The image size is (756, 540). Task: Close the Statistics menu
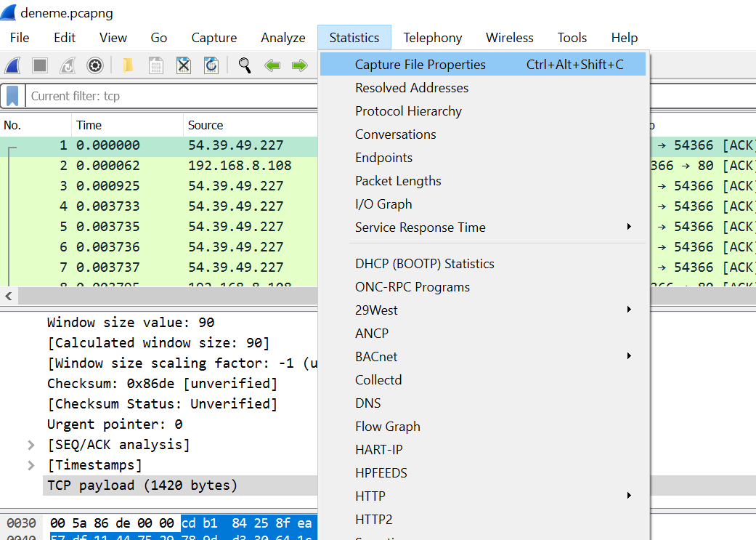(x=354, y=38)
